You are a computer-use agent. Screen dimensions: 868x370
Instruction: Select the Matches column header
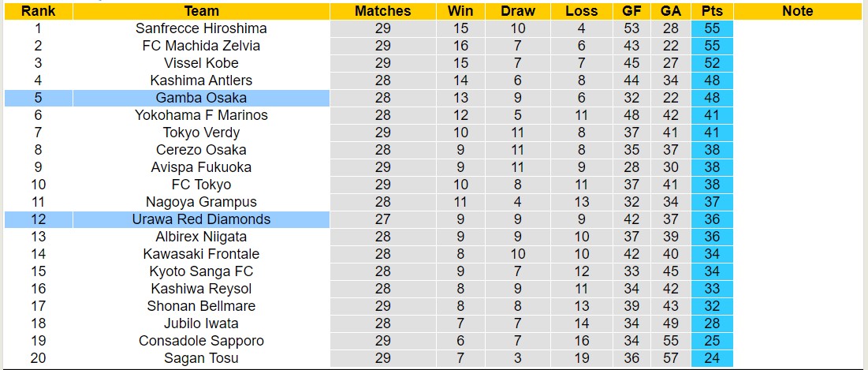pyautogui.click(x=382, y=11)
